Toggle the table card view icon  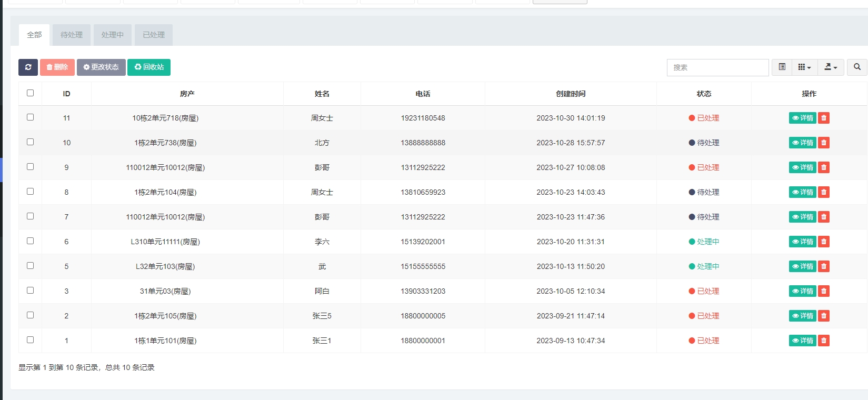(x=782, y=67)
